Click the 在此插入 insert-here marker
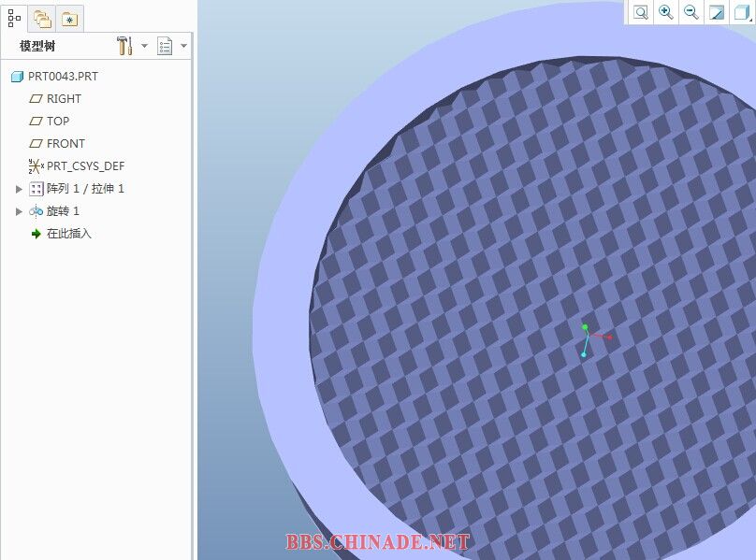This screenshot has height=560, width=756. click(68, 234)
